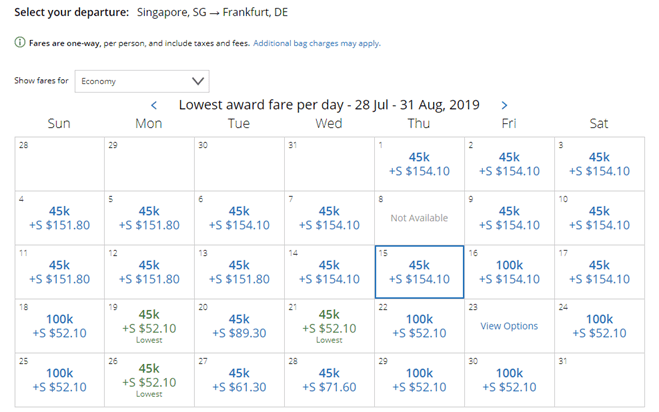Click the Economy dropdown chevron arrow

point(198,81)
